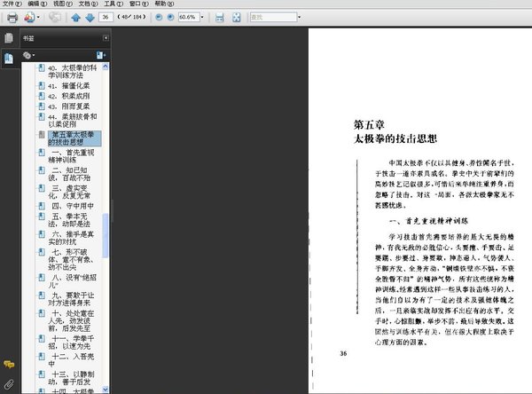Open the bookmark options gear menu
This screenshot has height=394, width=532.
click(x=28, y=55)
